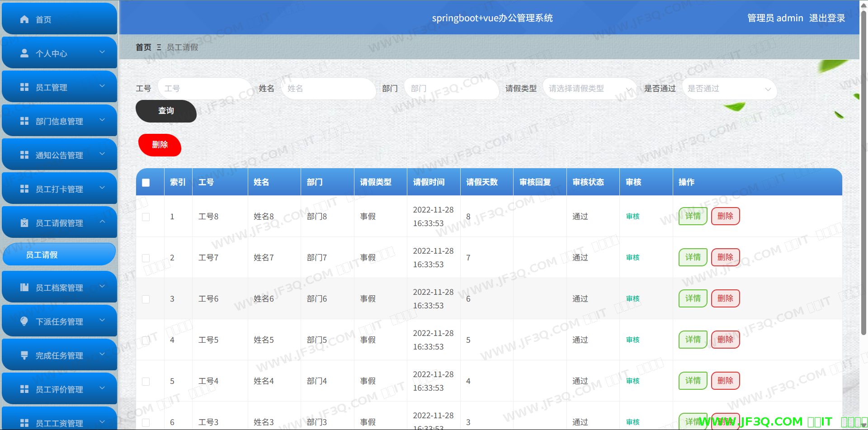This screenshot has width=868, height=430.
Task: Open the 请假类型 dropdown filter
Action: coord(589,89)
